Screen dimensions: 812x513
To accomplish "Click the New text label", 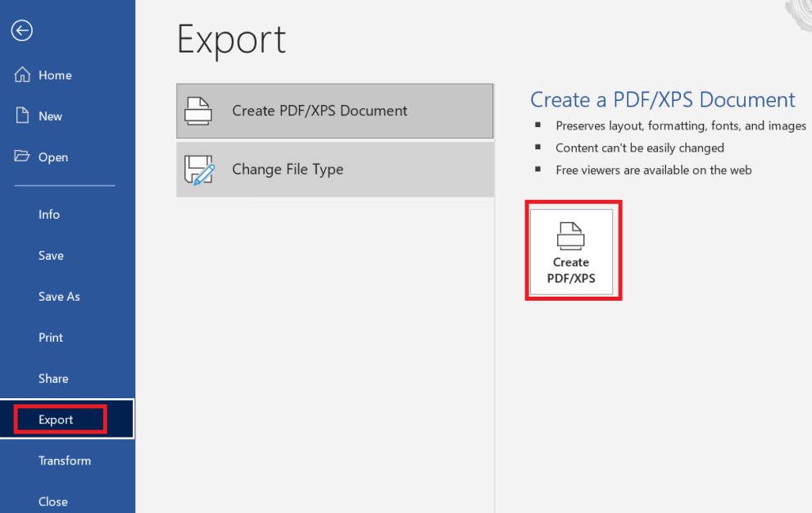I will coord(50,116).
